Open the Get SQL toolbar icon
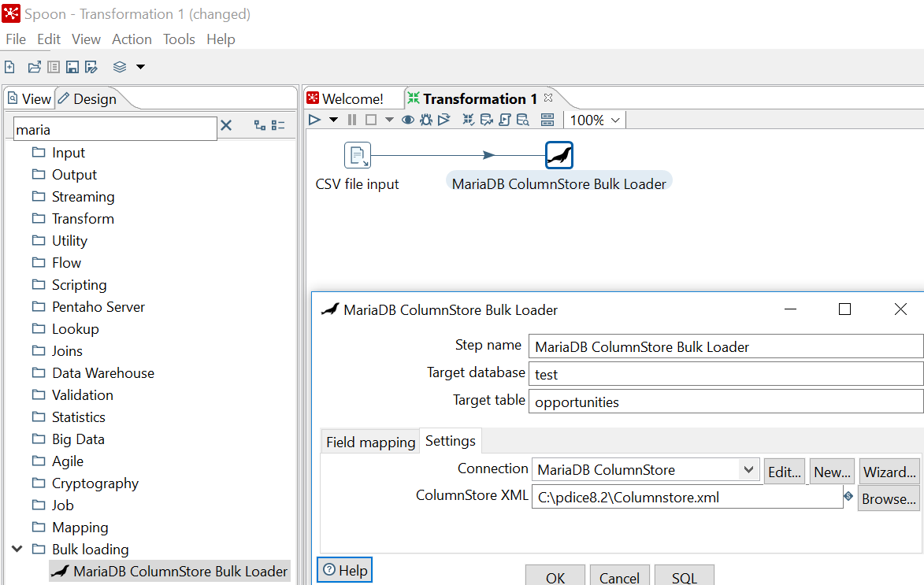The image size is (924, 585). (504, 119)
